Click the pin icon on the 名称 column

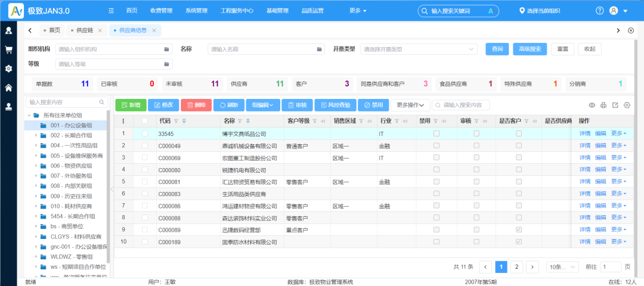point(247,121)
